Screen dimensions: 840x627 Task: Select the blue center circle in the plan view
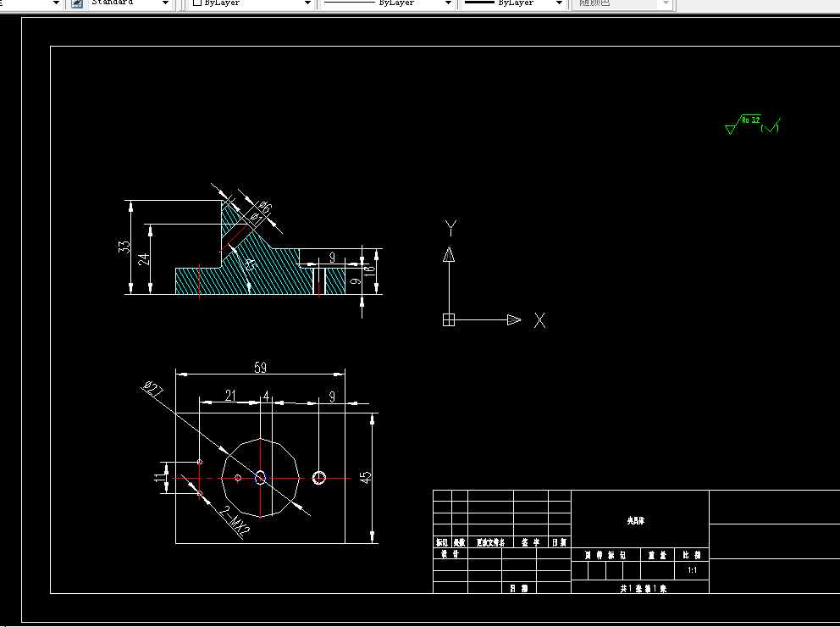tap(260, 477)
